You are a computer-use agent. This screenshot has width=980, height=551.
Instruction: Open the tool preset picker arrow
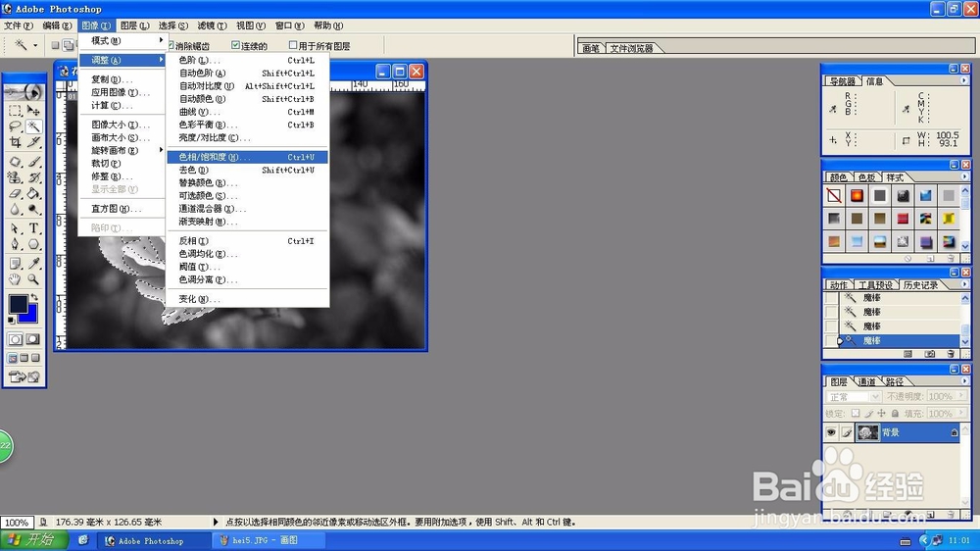point(35,45)
